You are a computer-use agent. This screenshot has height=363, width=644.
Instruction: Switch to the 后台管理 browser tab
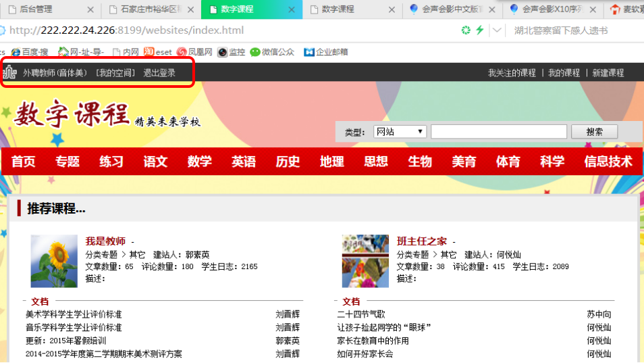[x=36, y=9]
